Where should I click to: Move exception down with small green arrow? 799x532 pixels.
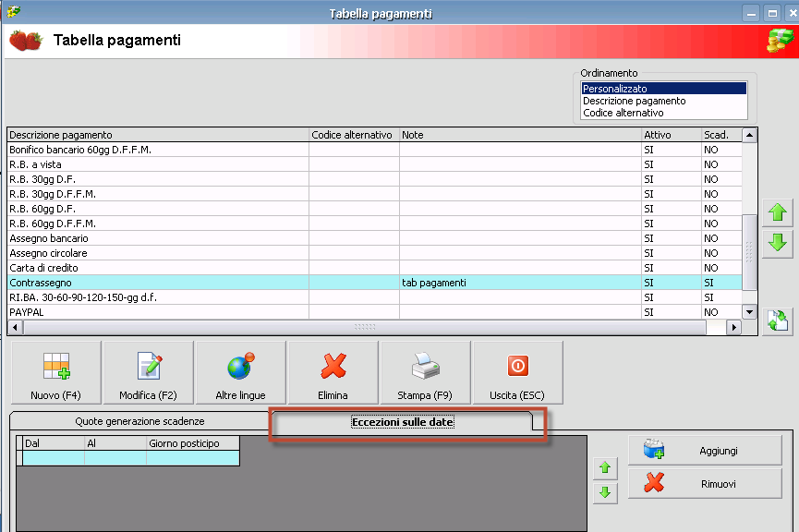coord(605,492)
